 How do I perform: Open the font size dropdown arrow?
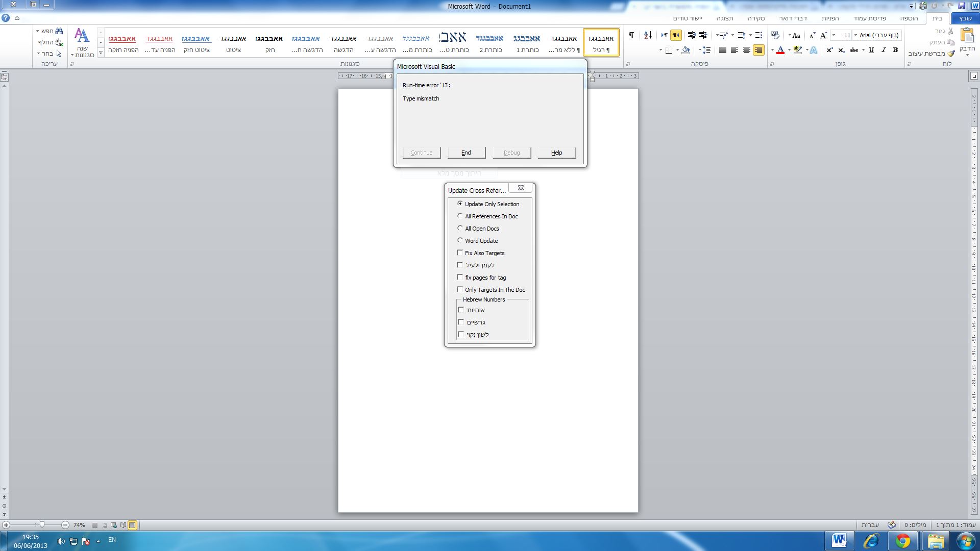(x=834, y=35)
